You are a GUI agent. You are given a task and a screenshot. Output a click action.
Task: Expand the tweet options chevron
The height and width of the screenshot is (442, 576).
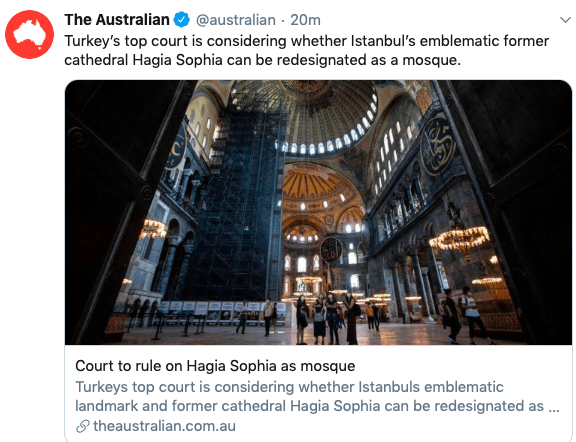pos(565,20)
